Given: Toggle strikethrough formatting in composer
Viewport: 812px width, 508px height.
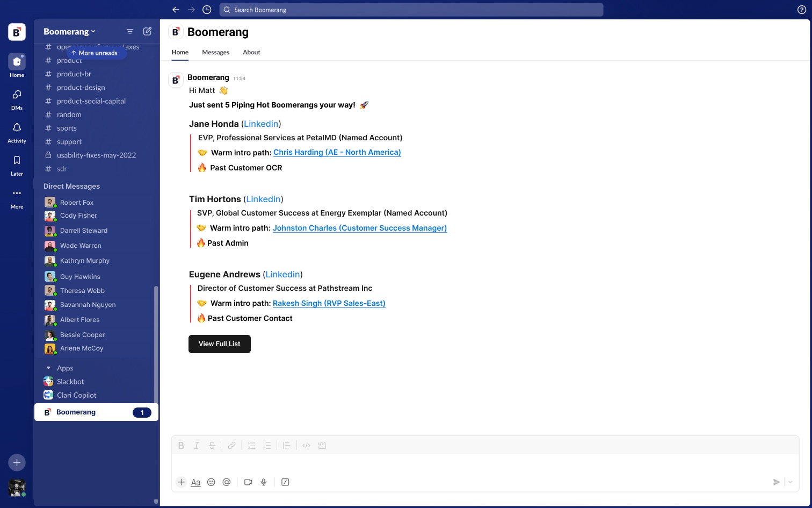Looking at the screenshot, I should click(212, 446).
